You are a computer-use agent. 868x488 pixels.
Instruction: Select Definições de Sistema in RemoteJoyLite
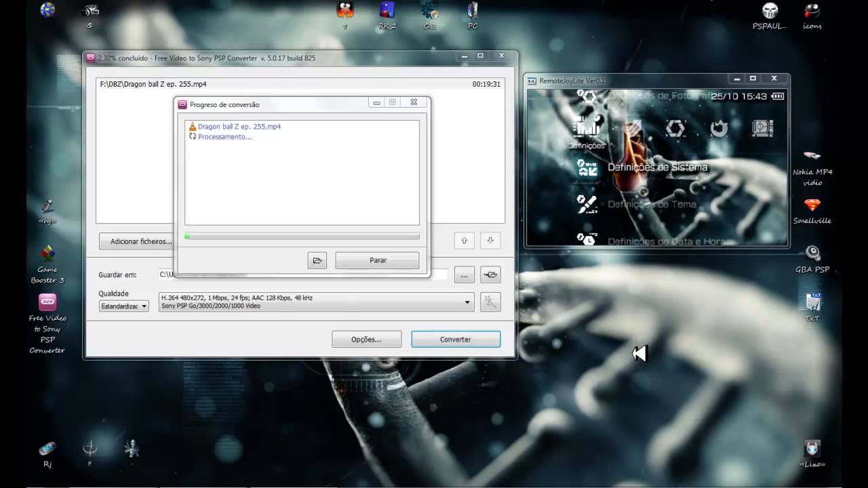coord(657,167)
